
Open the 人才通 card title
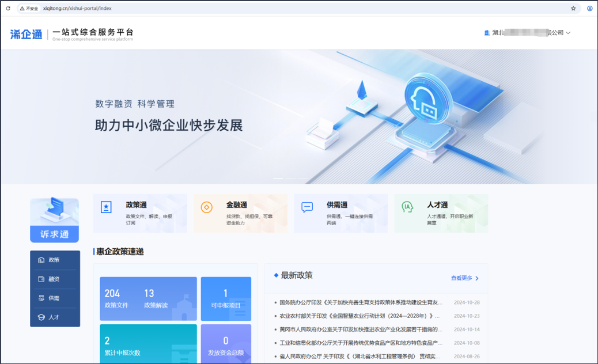click(x=437, y=204)
